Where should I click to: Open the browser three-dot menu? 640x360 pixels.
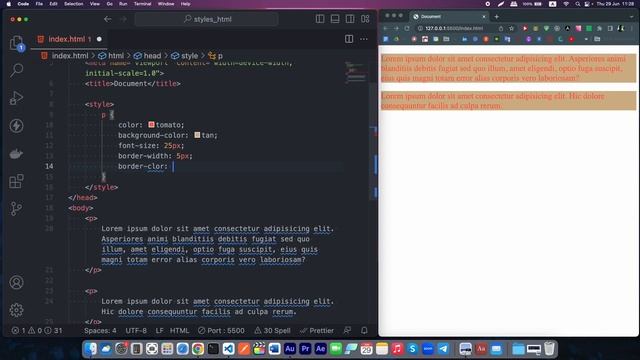tap(632, 28)
